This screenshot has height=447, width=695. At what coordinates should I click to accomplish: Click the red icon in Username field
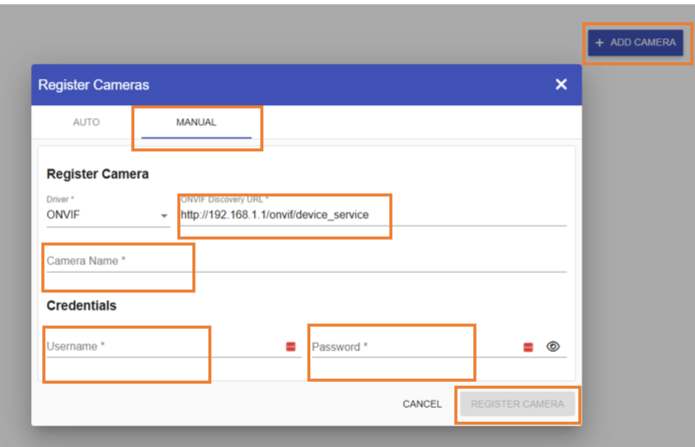(291, 347)
